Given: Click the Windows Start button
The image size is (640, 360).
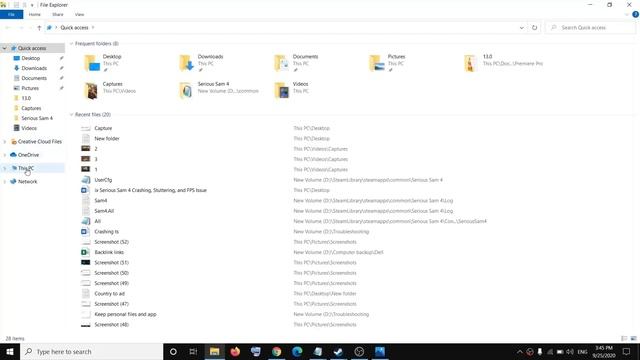Looking at the screenshot, I should click(x=10, y=351).
